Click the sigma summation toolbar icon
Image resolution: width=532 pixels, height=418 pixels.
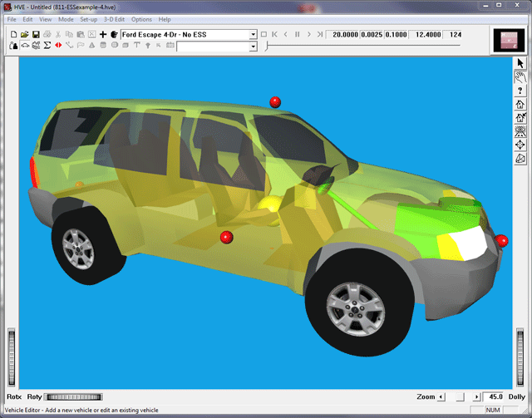47,47
